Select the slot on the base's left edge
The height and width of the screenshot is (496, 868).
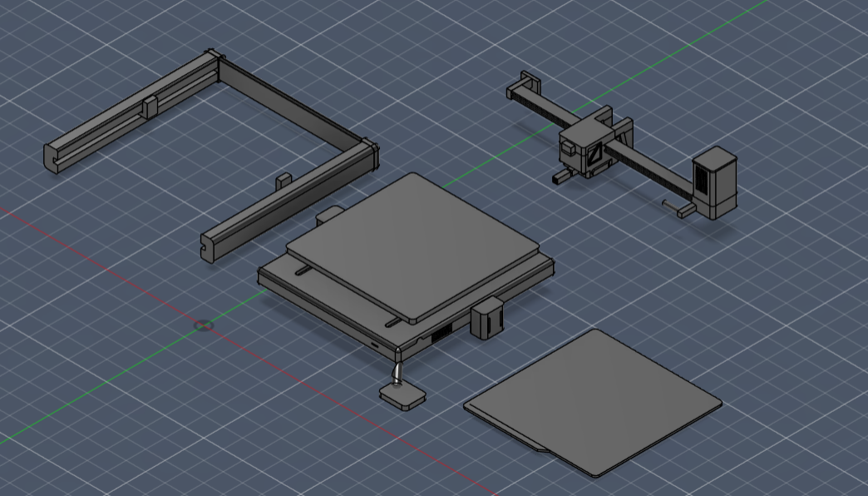click(x=303, y=270)
